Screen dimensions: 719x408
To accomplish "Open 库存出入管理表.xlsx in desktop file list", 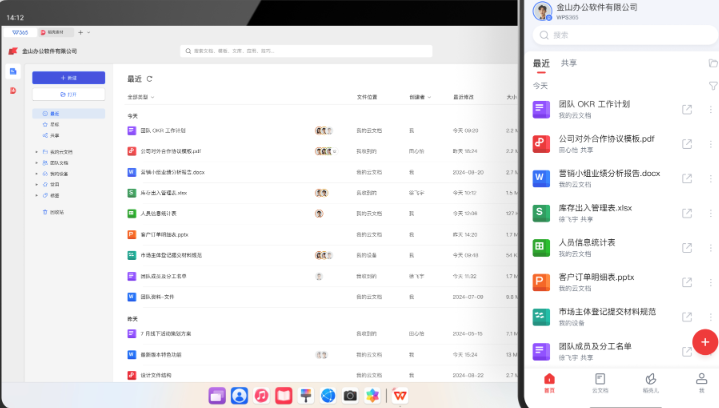I will coord(164,193).
